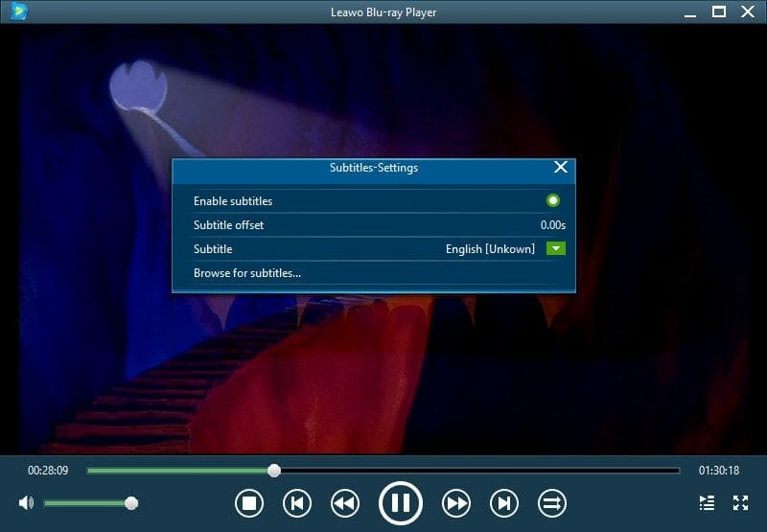Skip to previous chapter
Screen dimensions: 767x532
pos(297,502)
